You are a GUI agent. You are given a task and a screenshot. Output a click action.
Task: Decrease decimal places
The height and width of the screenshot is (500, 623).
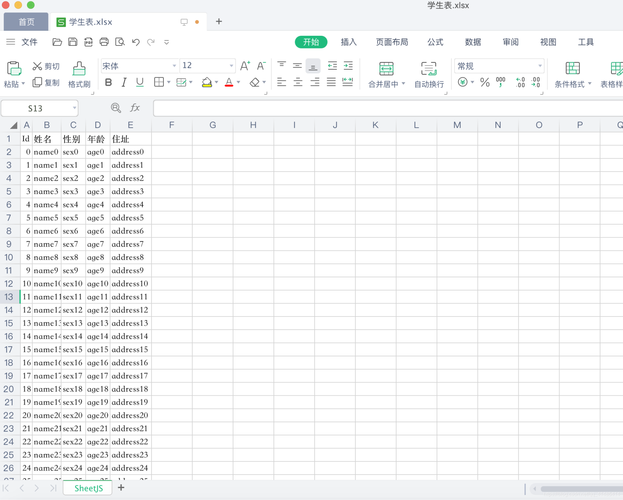(536, 82)
